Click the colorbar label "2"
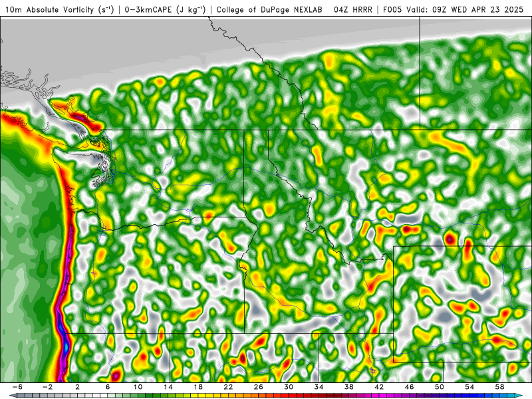 point(78,387)
